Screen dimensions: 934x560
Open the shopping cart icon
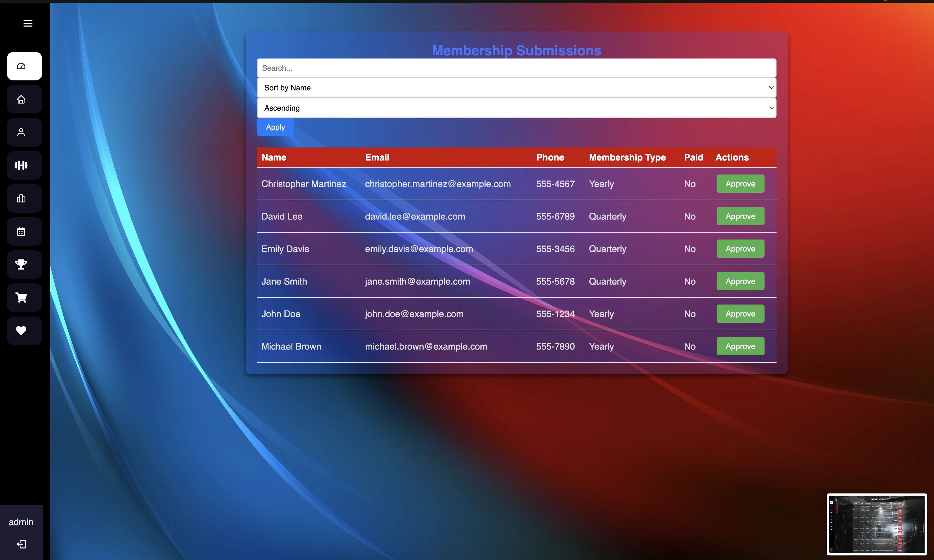click(25, 298)
